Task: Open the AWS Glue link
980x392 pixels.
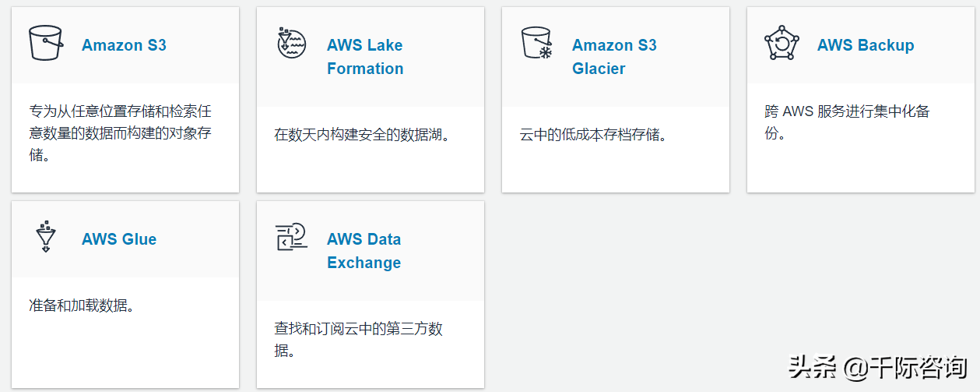Action: pyautogui.click(x=119, y=239)
